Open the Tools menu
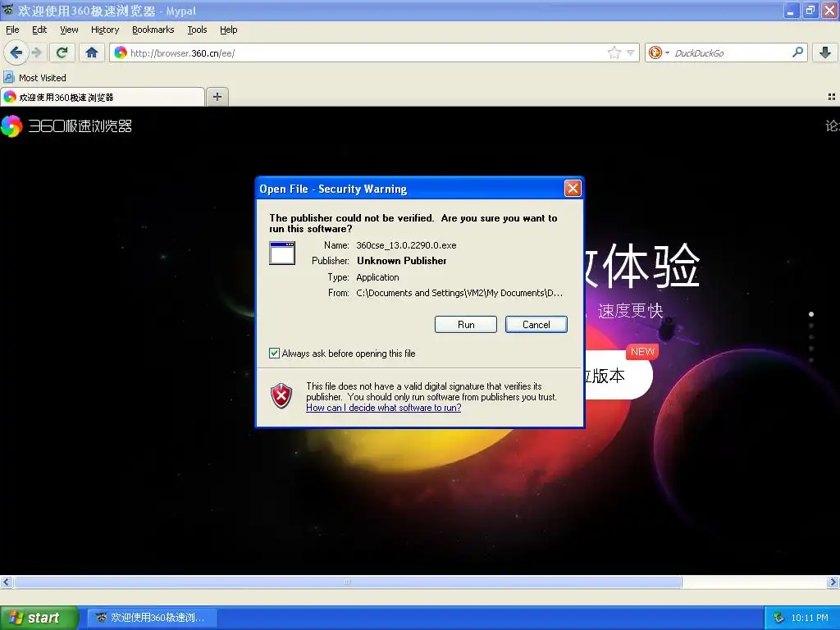The width and height of the screenshot is (840, 630). coord(197,30)
